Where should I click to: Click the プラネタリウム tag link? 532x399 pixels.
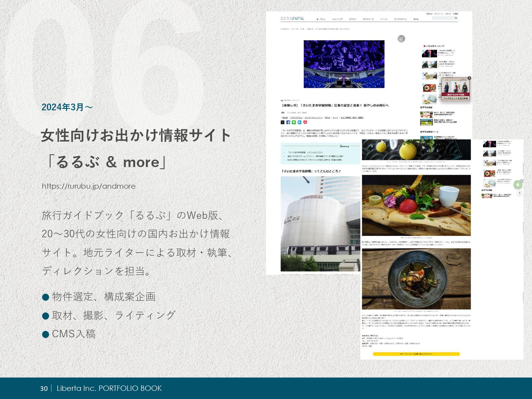pyautogui.click(x=296, y=117)
